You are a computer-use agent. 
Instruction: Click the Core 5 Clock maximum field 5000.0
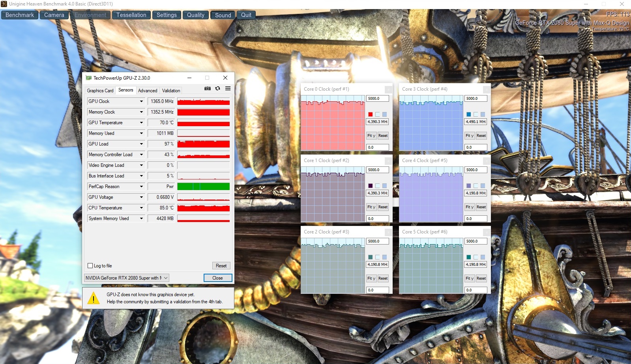[476, 241]
